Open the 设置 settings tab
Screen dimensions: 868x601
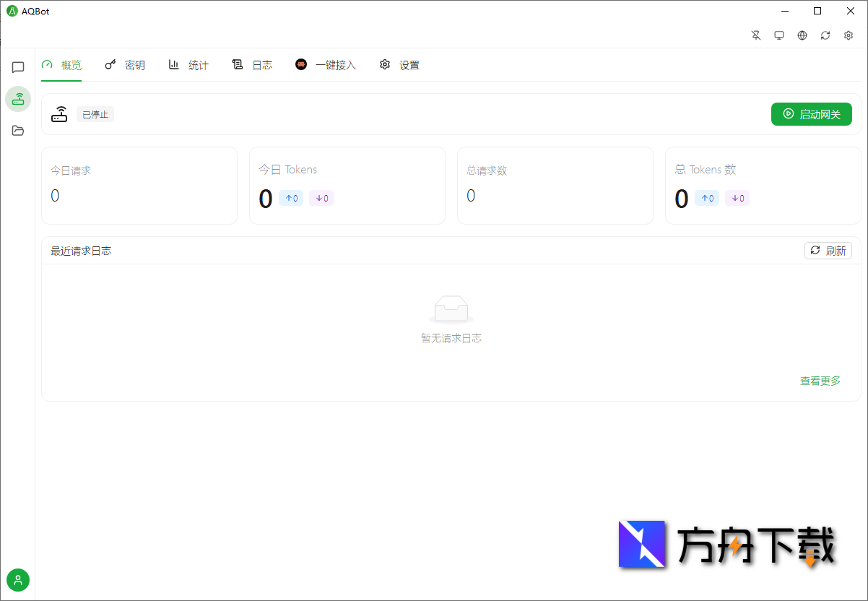click(399, 64)
